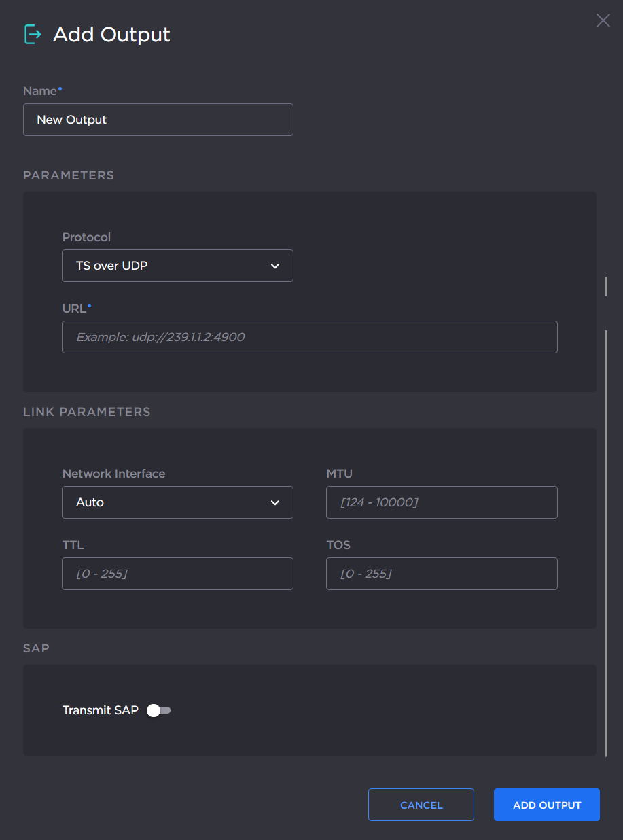623x840 pixels.
Task: Click the MTU input field
Action: click(x=442, y=502)
